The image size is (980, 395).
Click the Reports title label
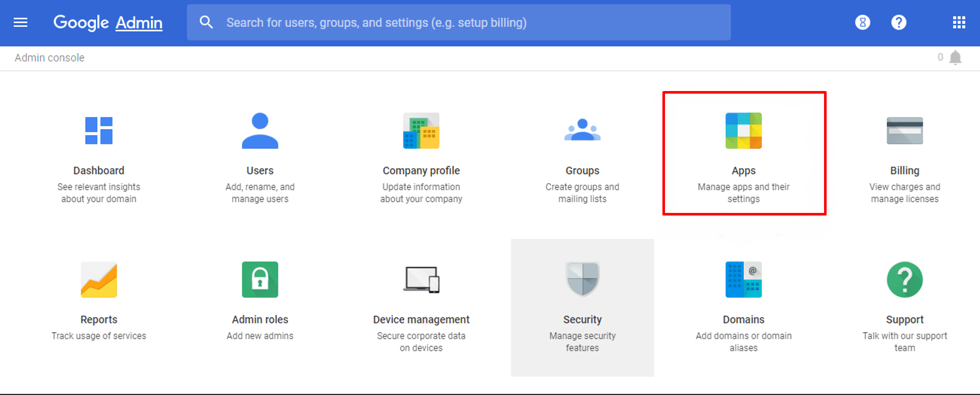coord(99,319)
